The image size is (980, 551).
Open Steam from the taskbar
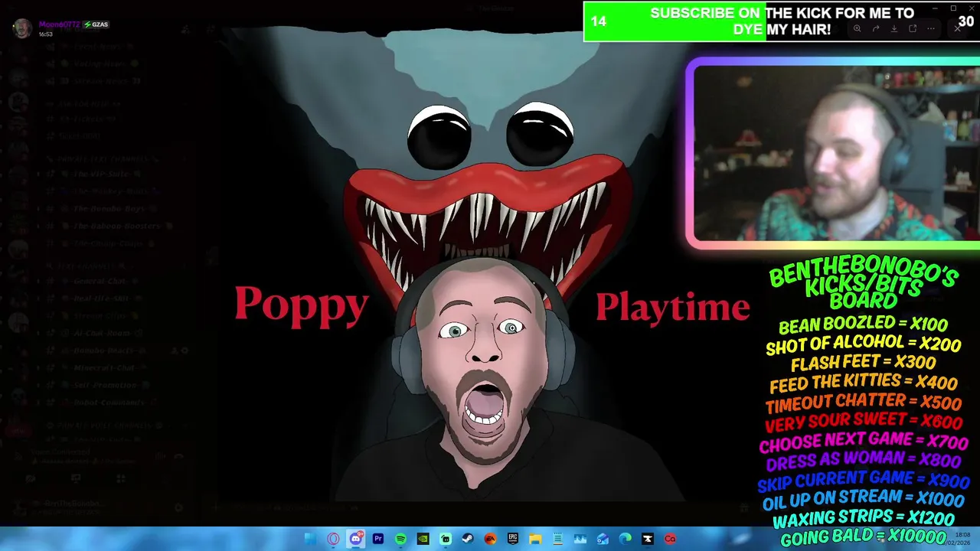(x=468, y=539)
